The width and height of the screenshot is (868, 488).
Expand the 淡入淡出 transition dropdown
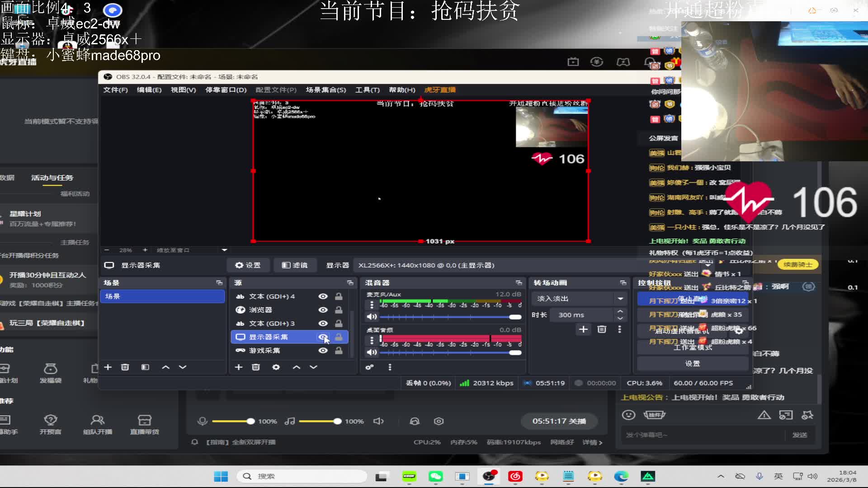coord(620,299)
